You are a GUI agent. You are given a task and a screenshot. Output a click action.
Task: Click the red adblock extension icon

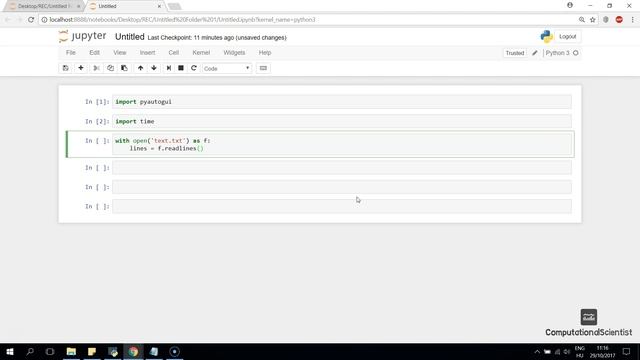click(x=619, y=20)
